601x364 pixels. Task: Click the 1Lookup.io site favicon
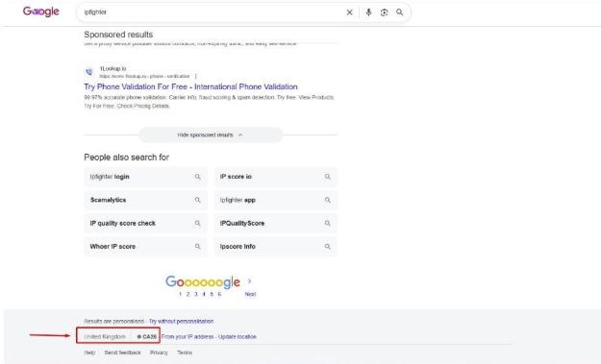[x=88, y=72]
